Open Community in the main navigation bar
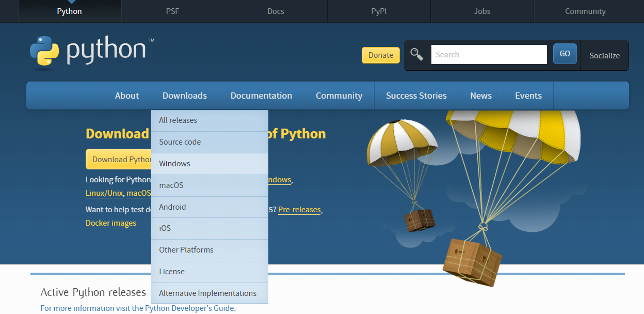Screen dimensions: 644x314 (339, 96)
